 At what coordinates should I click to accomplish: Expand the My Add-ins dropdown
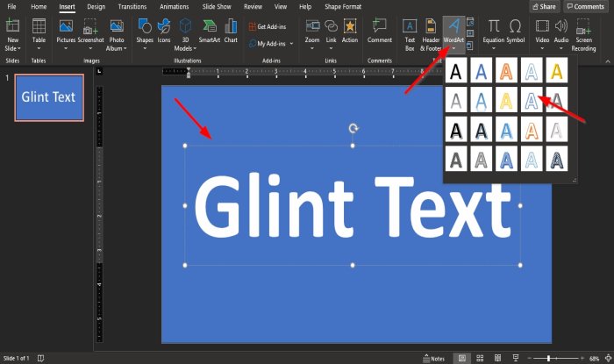pyautogui.click(x=291, y=44)
